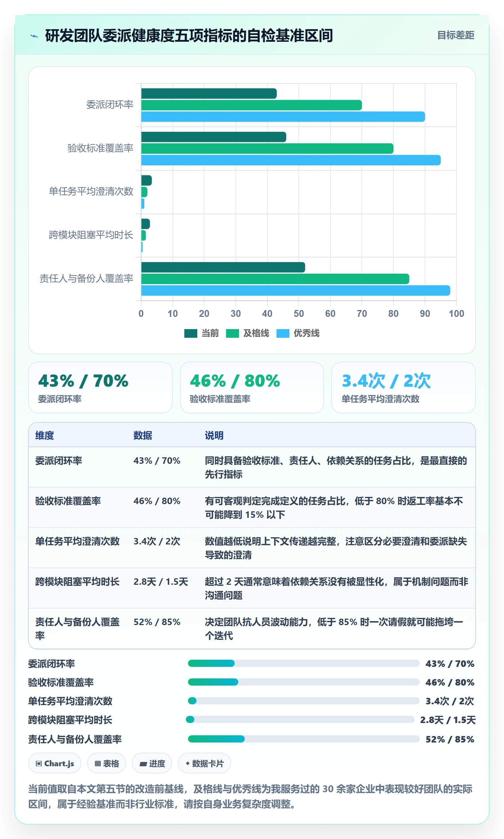
Task: Click the dark 当前 bar for 委派闭环率
Action: 209,94
